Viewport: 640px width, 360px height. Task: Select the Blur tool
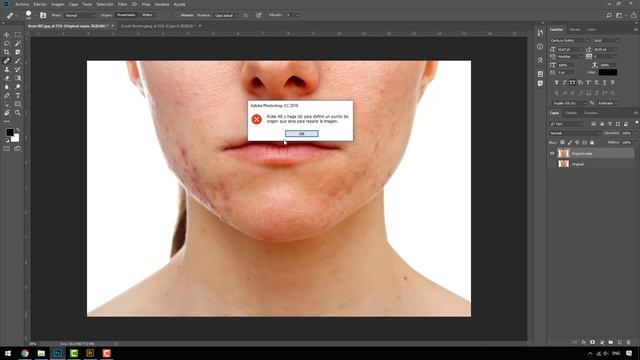pos(7,87)
